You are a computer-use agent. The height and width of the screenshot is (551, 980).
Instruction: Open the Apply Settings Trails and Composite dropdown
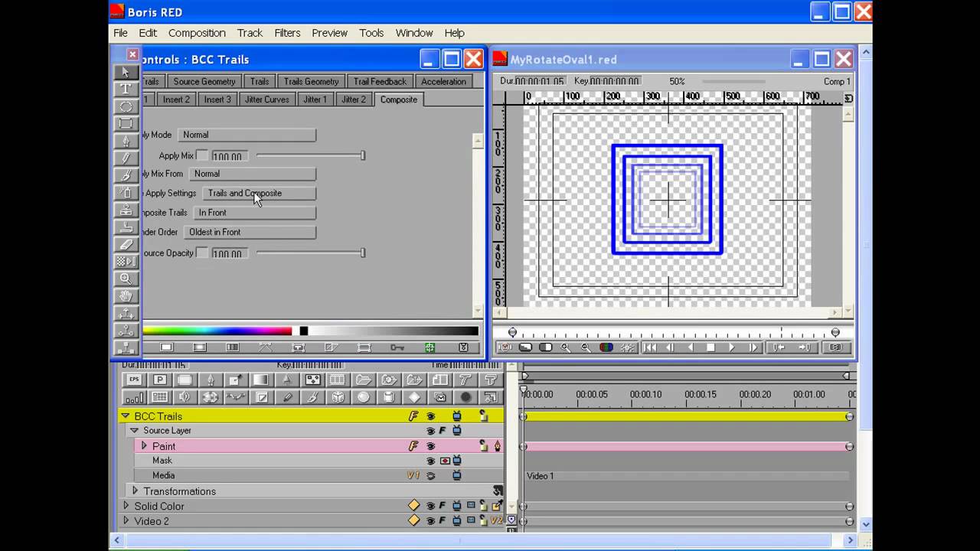[259, 193]
